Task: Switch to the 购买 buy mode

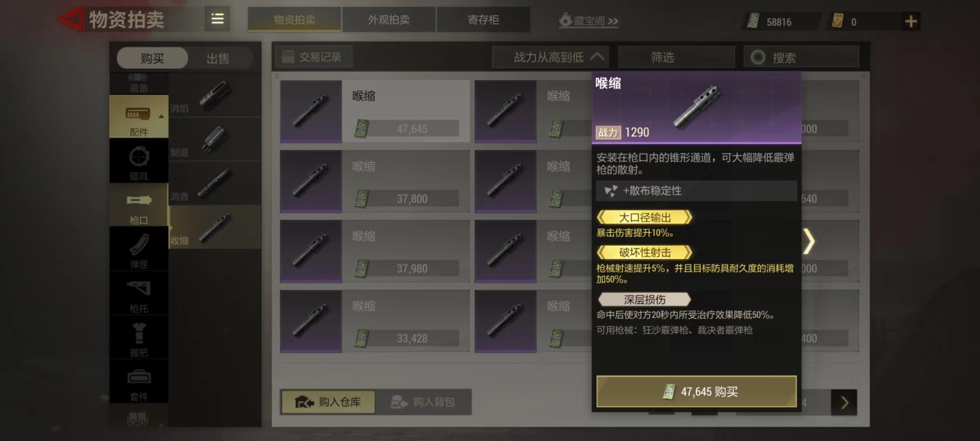Action: coord(152,58)
